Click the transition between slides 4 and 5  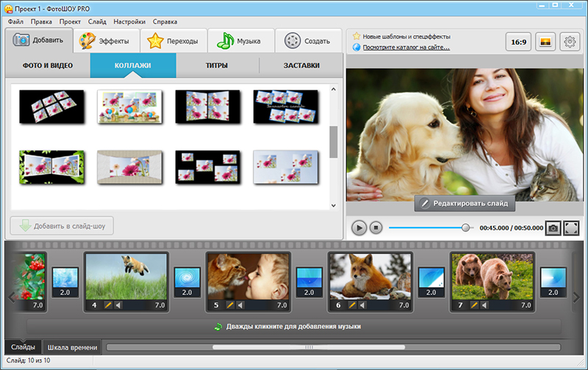pos(187,282)
